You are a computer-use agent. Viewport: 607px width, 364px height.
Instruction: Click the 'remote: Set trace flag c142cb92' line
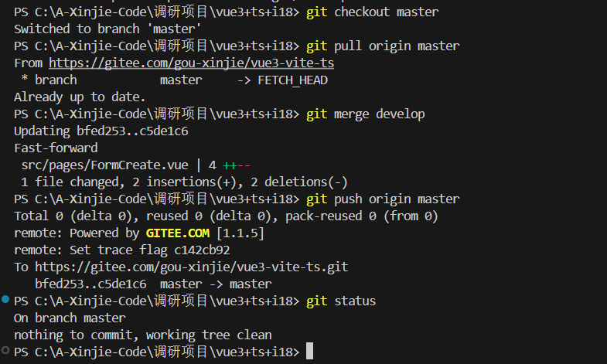[121, 250]
